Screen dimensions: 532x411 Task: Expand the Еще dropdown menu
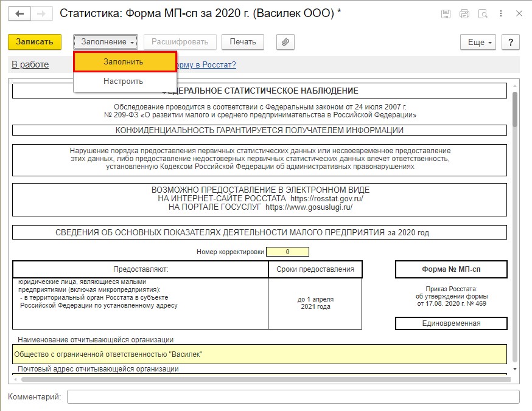pos(478,42)
